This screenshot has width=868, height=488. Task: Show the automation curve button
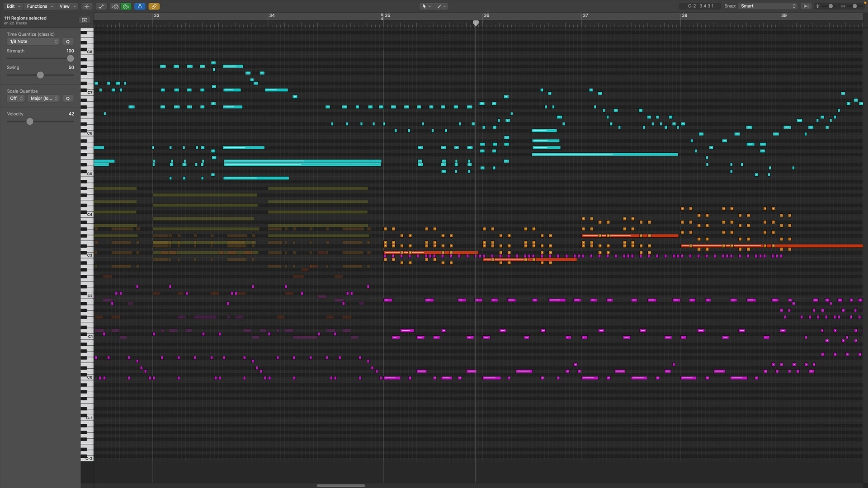[x=101, y=6]
